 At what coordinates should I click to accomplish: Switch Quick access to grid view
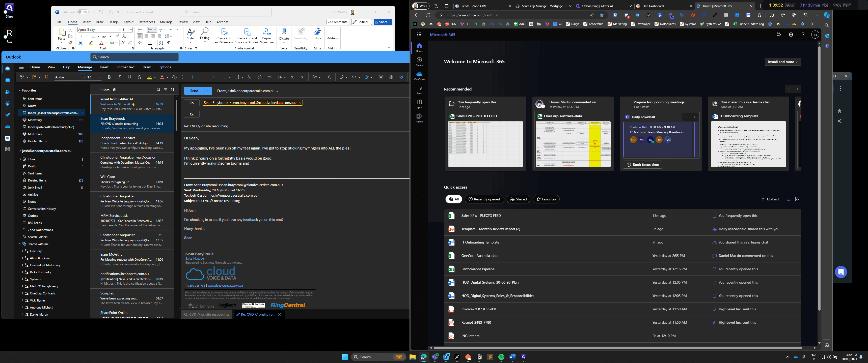(797, 199)
